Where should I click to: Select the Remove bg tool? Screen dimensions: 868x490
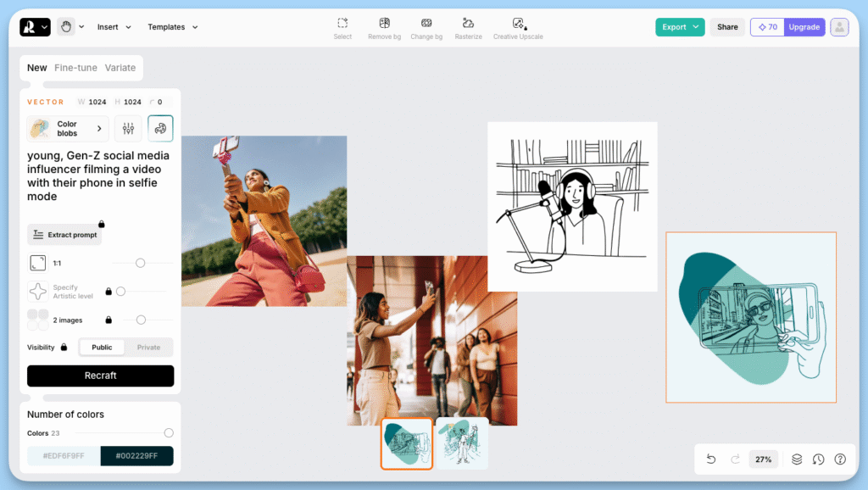coord(384,28)
